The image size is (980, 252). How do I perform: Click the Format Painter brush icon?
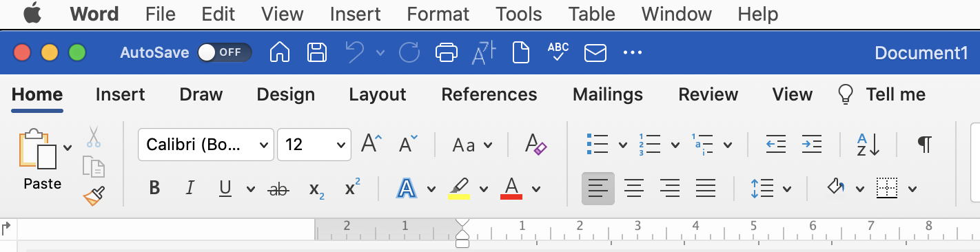coord(94,196)
